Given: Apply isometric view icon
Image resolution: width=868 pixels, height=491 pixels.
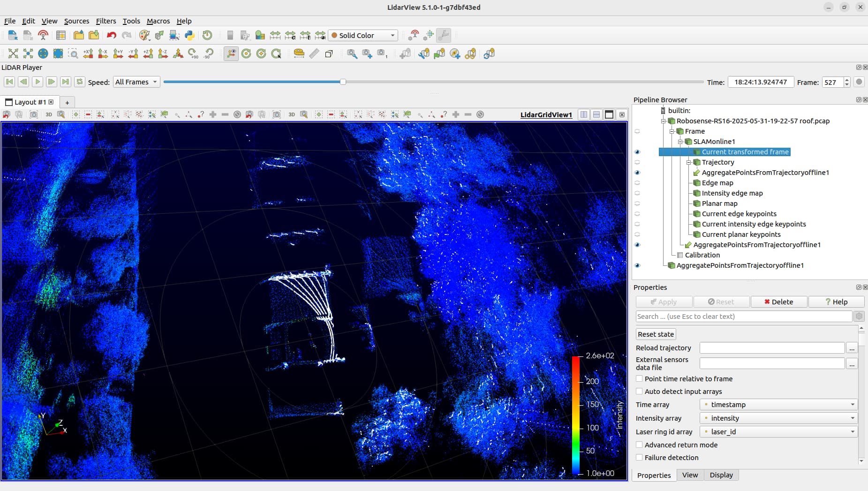Looking at the screenshot, I should tap(178, 53).
